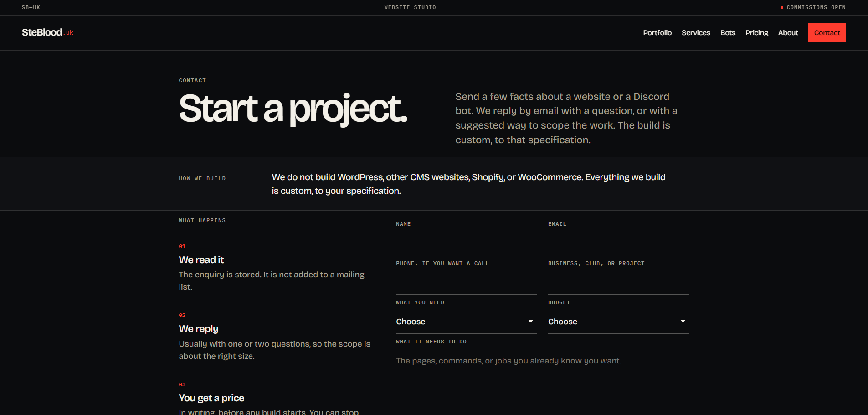This screenshot has width=868, height=415.
Task: Open the SteBlood.uk logo home link
Action: [47, 32]
